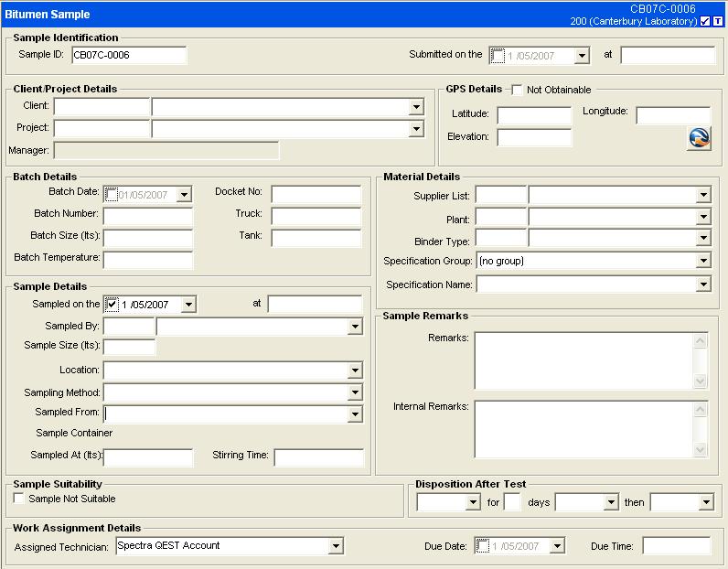The height and width of the screenshot is (569, 728).
Task: Uncheck the Sampled on the date checkbox
Action: 112,304
